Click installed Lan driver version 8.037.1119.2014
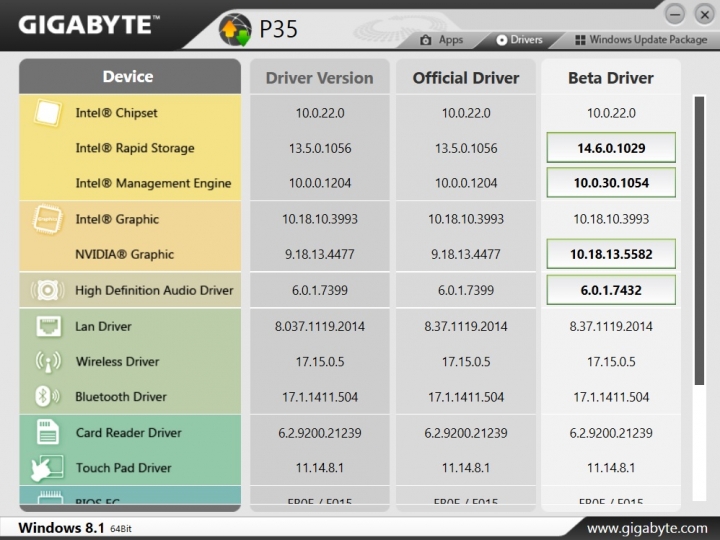The width and height of the screenshot is (720, 540). [320, 326]
